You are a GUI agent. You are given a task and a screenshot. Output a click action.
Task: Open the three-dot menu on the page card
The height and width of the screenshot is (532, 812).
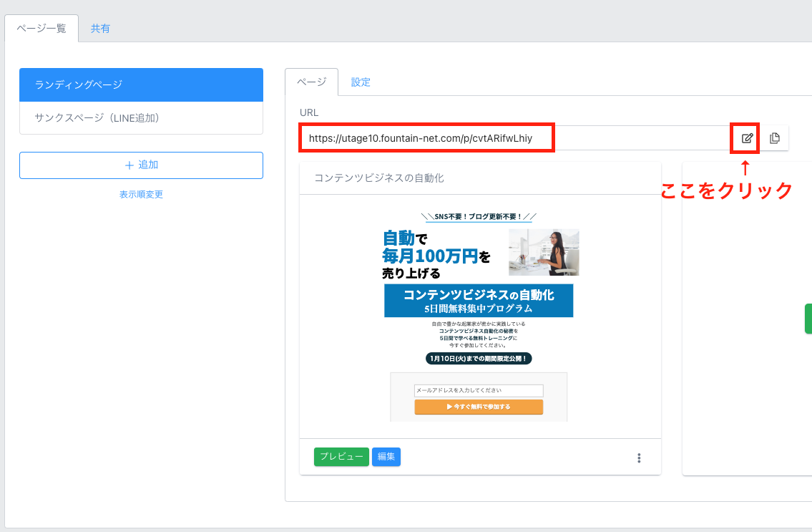tap(639, 458)
